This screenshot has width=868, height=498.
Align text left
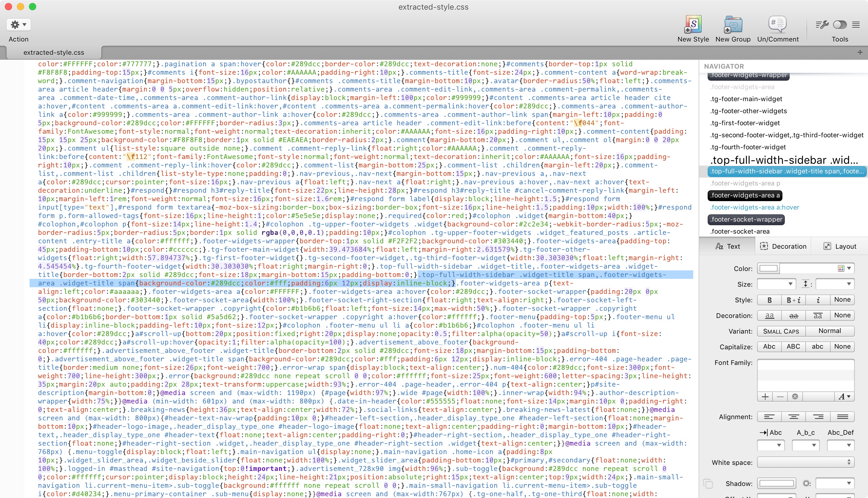769,417
